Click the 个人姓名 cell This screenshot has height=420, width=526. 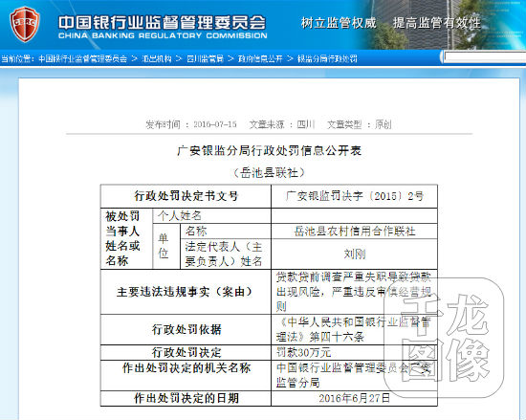[x=211, y=216]
